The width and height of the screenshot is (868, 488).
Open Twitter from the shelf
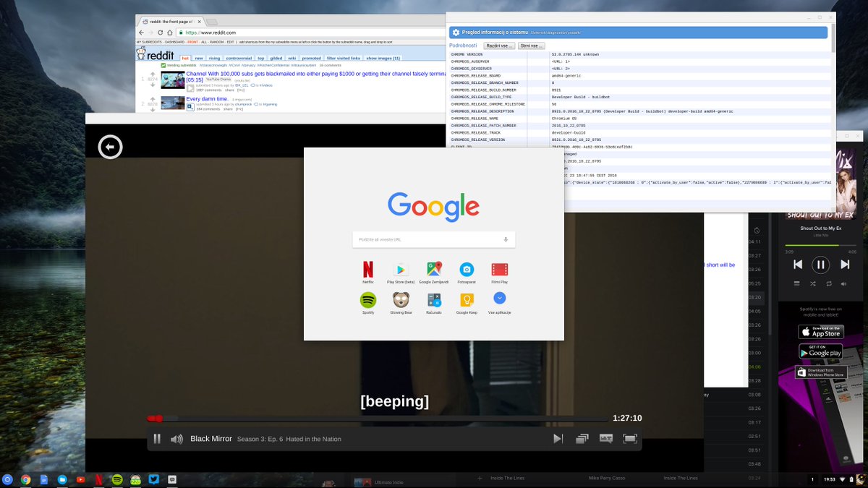[x=154, y=479]
